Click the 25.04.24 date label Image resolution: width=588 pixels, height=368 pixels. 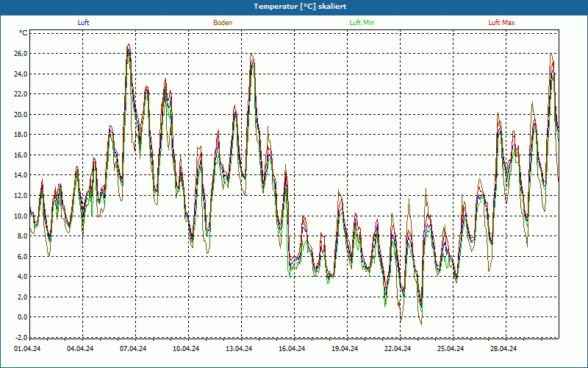[451, 349]
